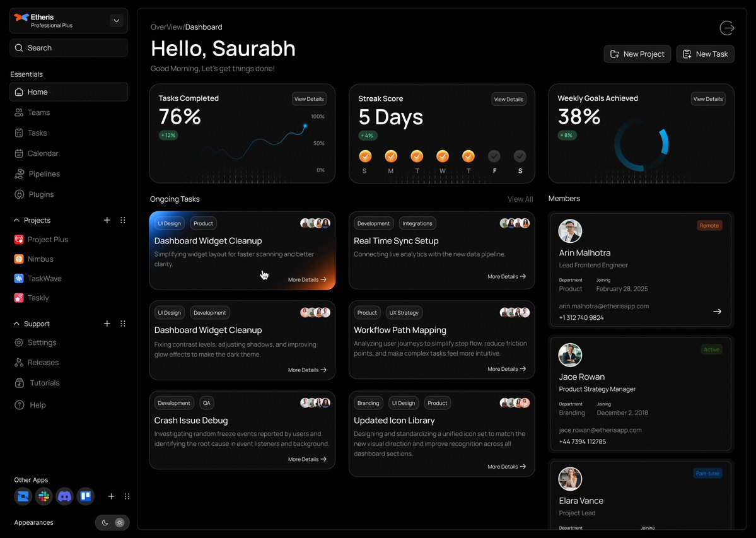
Task: Switch appearance to light mode with the sun toggle
Action: 120,522
